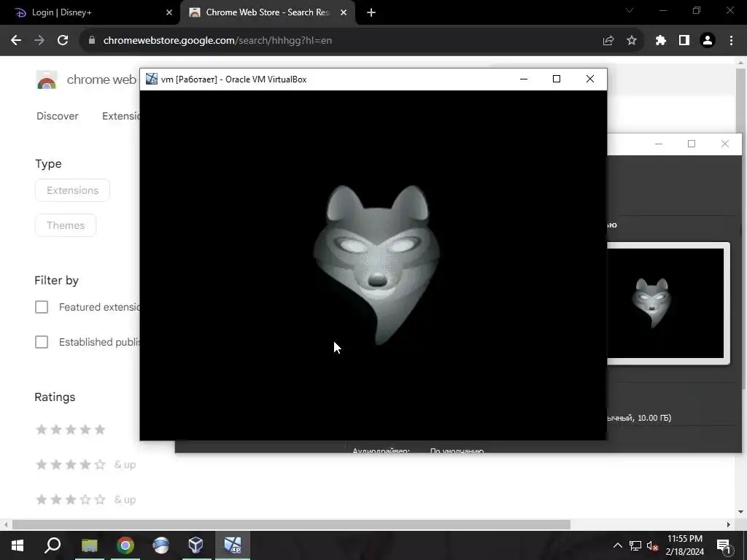Screen dimensions: 747x560
Task: Select the three stars & up filter
Action: pyautogui.click(x=86, y=499)
